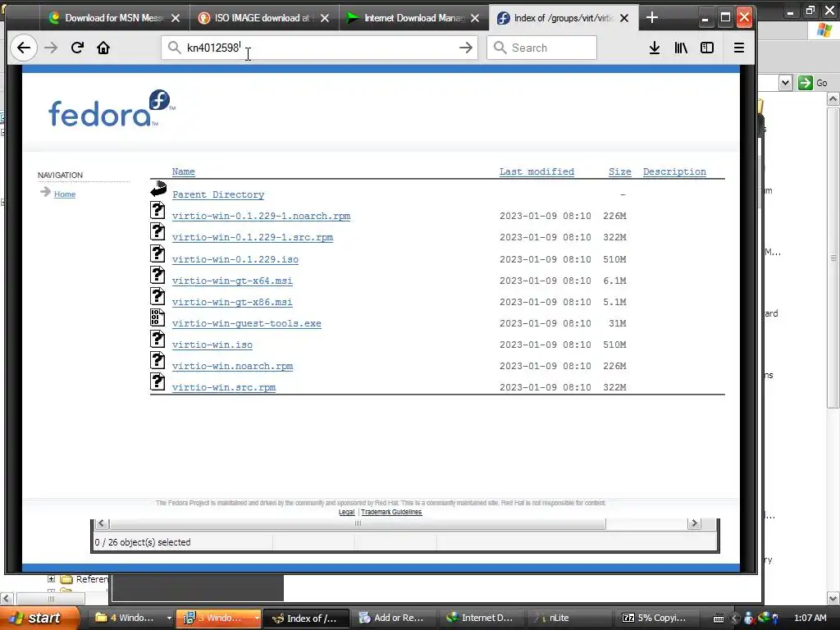Viewport: 840px width, 630px height.
Task: Open the downloads panel icon
Action: (x=654, y=48)
